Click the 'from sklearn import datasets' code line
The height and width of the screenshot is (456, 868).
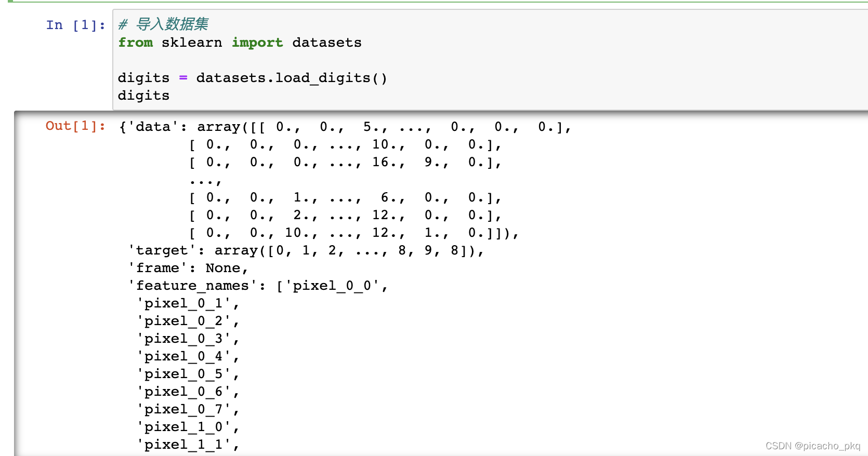coord(240,43)
